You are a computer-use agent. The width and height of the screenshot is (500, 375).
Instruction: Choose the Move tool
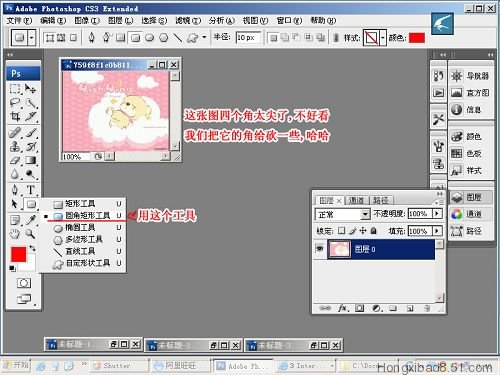[x=30, y=89]
